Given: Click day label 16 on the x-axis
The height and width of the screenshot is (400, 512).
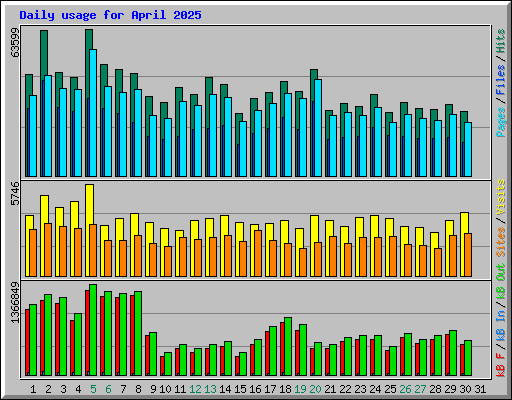Looking at the screenshot, I should point(255,389).
